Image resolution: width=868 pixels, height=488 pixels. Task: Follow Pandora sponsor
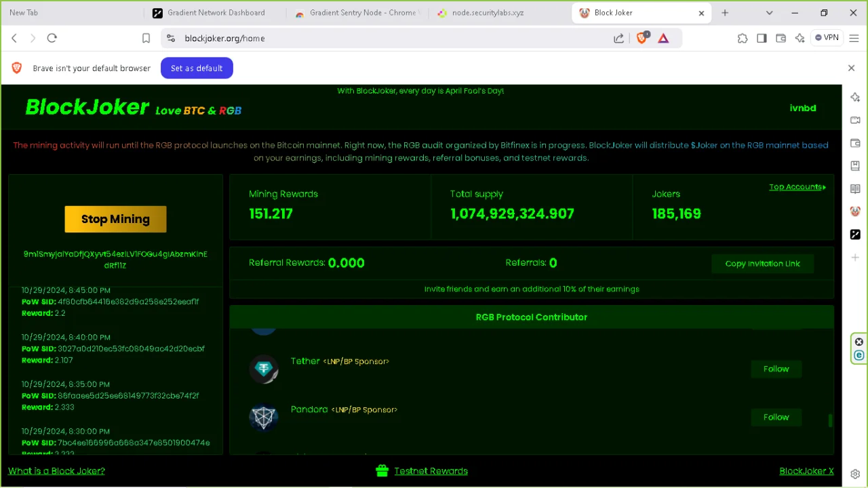[x=776, y=417]
